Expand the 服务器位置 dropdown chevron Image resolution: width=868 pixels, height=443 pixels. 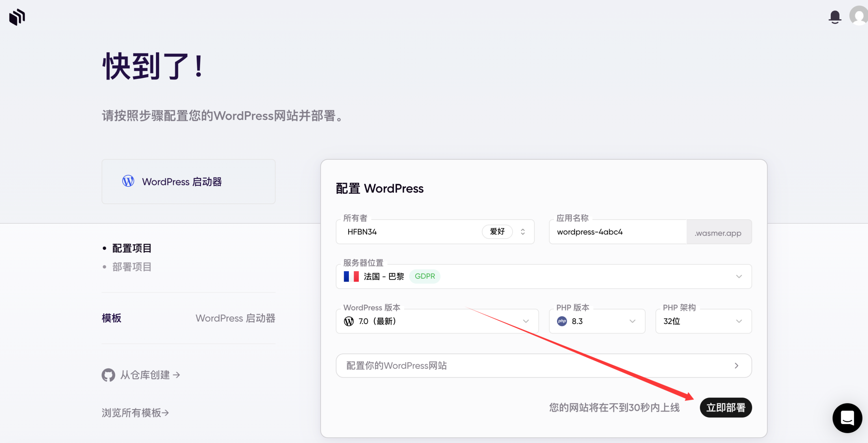(x=739, y=277)
